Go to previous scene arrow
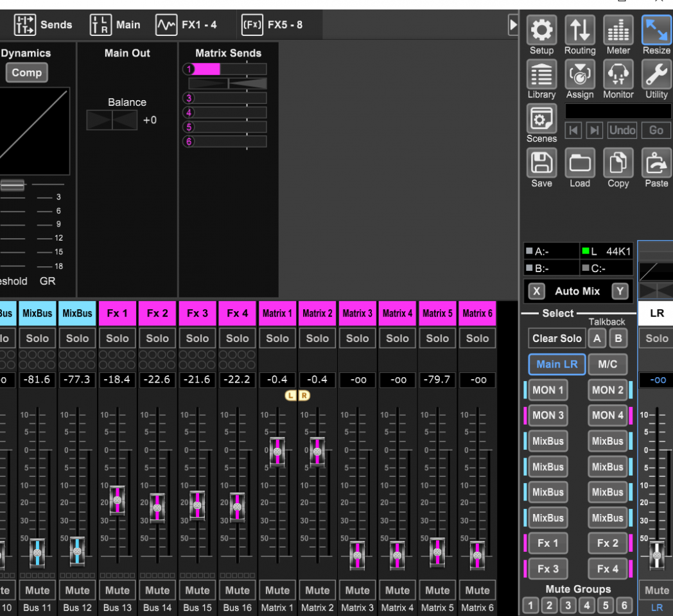 (x=573, y=130)
